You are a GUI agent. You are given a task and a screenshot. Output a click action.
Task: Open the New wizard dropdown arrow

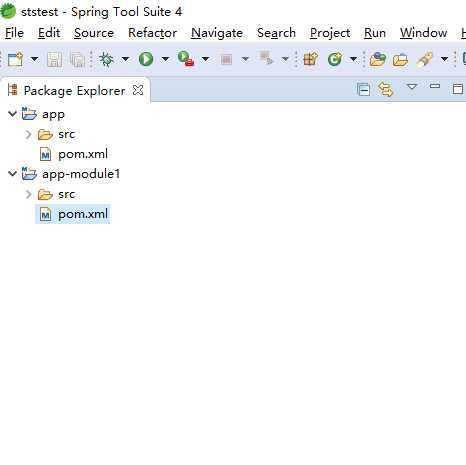(x=34, y=59)
